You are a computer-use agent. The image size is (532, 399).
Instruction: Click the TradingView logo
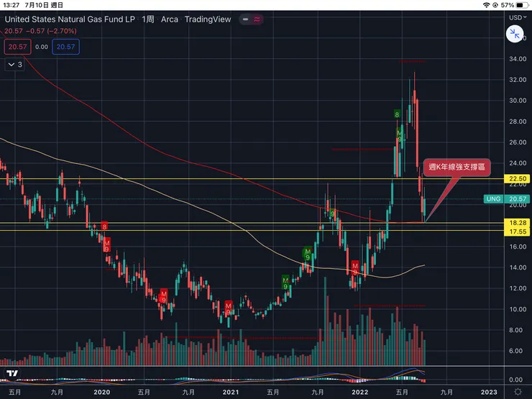[x=12, y=373]
